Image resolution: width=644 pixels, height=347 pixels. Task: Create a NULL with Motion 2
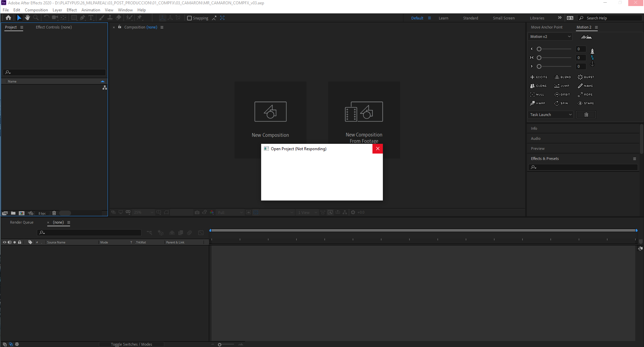537,94
